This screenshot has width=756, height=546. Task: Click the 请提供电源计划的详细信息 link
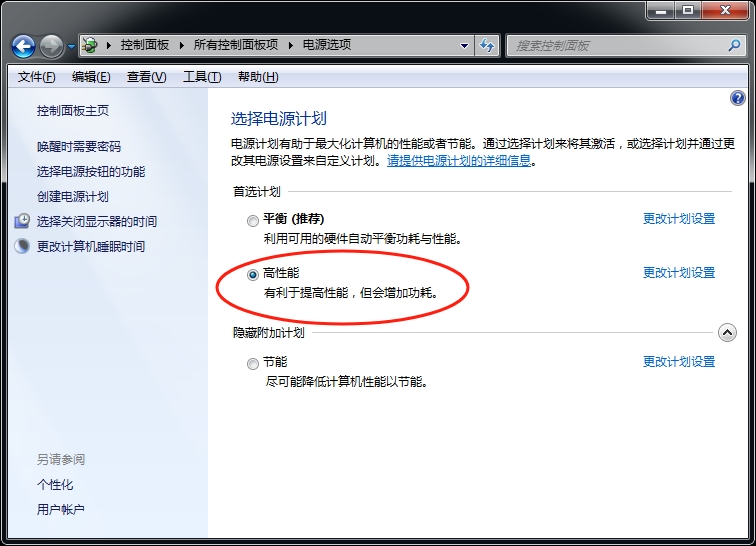[x=459, y=160]
